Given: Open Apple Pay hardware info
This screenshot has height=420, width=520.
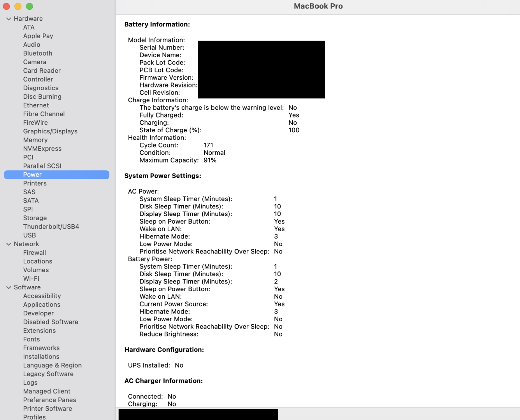Looking at the screenshot, I should [x=38, y=36].
